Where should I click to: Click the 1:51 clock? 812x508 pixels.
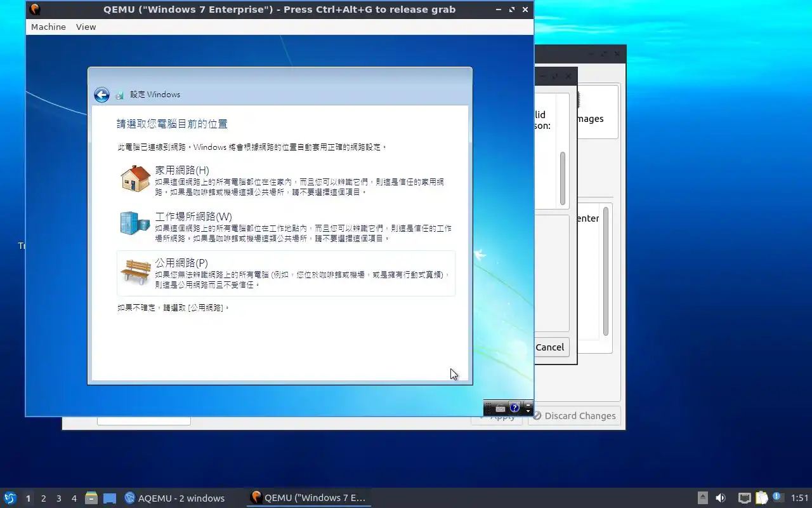tap(800, 498)
